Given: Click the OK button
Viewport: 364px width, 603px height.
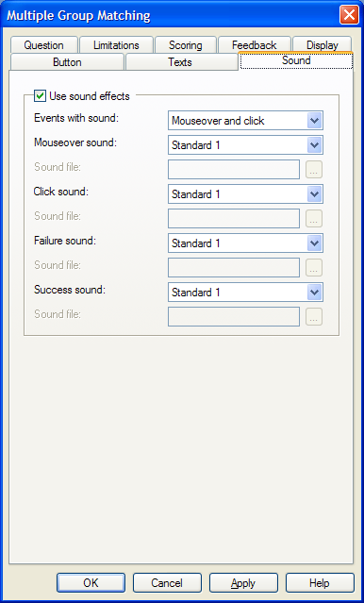Looking at the screenshot, I should (x=91, y=583).
